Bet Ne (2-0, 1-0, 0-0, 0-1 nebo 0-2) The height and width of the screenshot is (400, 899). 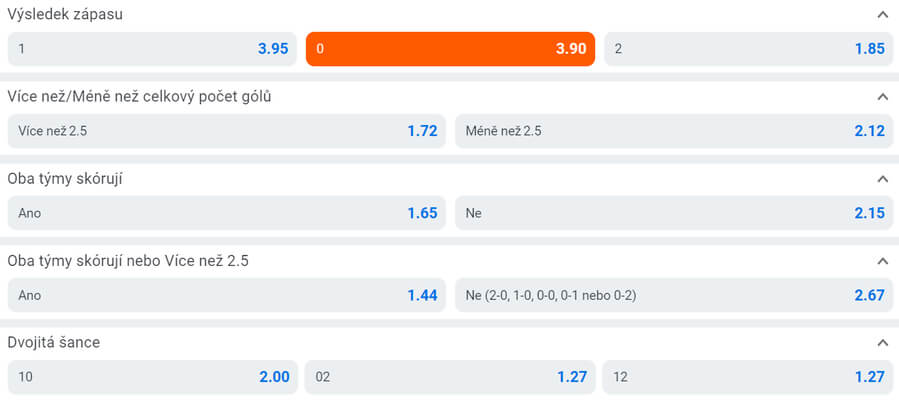[674, 295]
